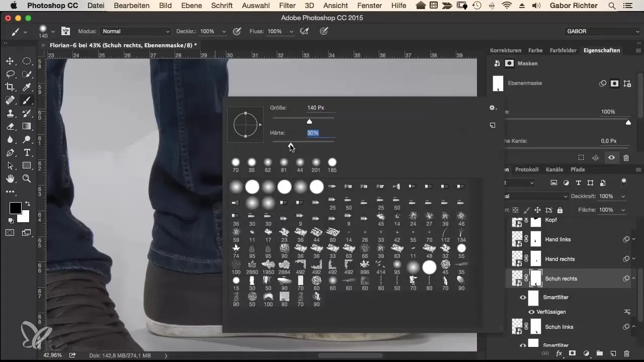The image size is (644, 362).
Task: Toggle pressure for opacity in options bar
Action: coord(236,31)
